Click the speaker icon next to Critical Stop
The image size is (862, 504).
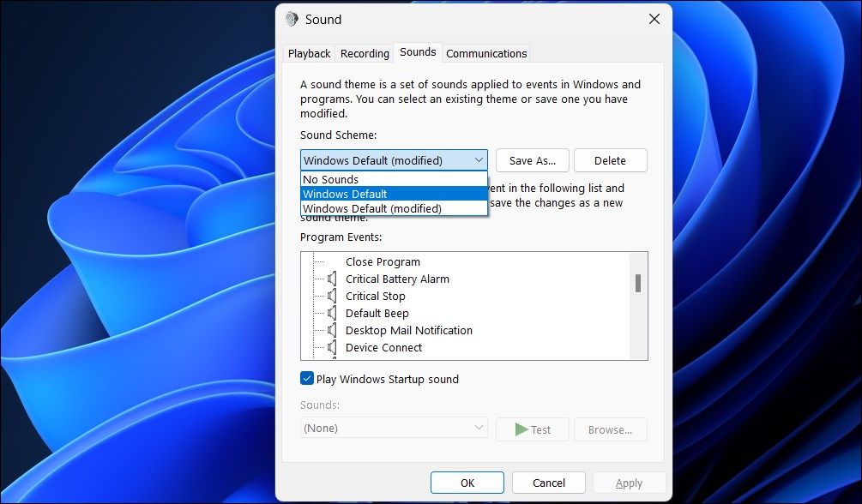tap(331, 296)
